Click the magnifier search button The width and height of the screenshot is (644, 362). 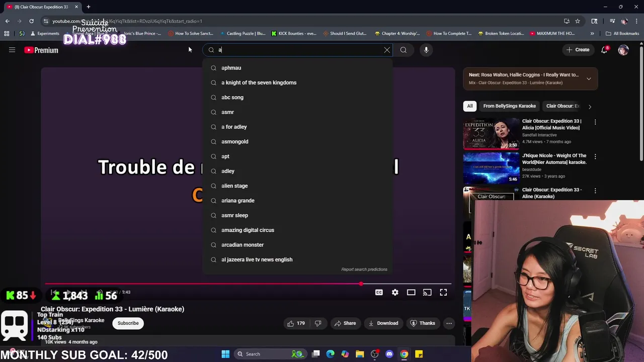[x=403, y=50]
